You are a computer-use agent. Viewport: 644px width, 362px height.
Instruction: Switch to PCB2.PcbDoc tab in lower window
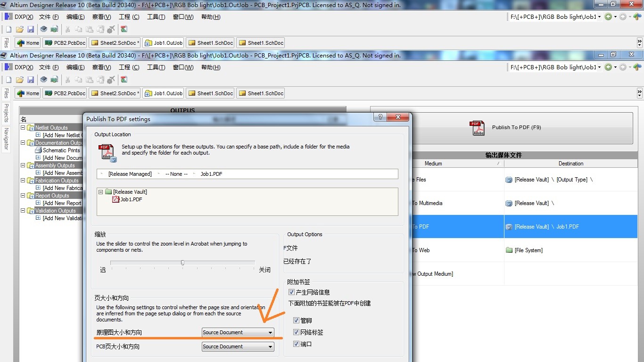pyautogui.click(x=65, y=93)
